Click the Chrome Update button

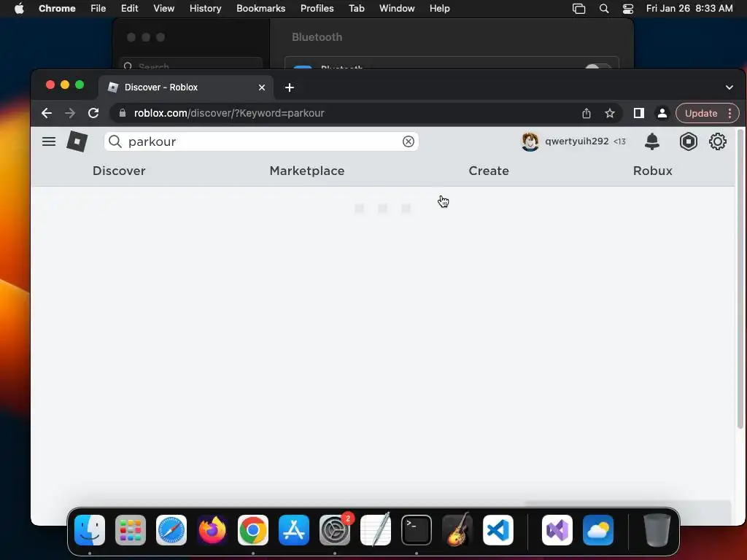click(x=701, y=113)
